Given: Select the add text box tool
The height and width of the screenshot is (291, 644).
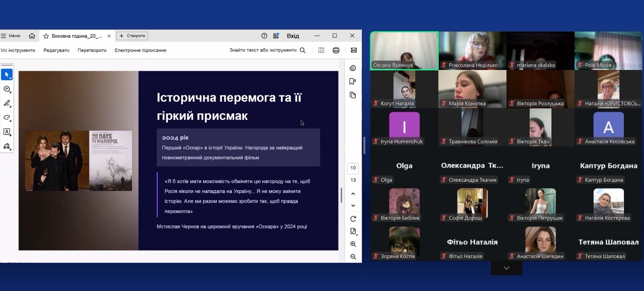Looking at the screenshot, I should [x=7, y=132].
